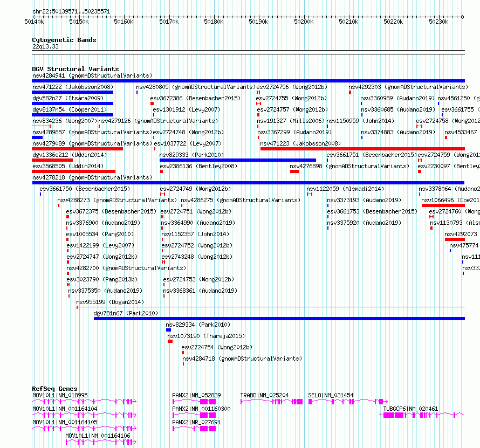
Task: Click esv3661750 (Besenbacher2015) variant label
Action: [85, 189]
